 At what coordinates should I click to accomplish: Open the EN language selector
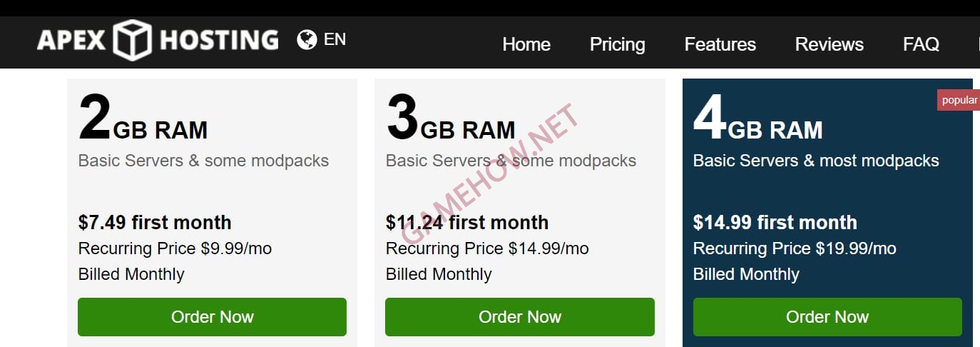click(x=335, y=39)
